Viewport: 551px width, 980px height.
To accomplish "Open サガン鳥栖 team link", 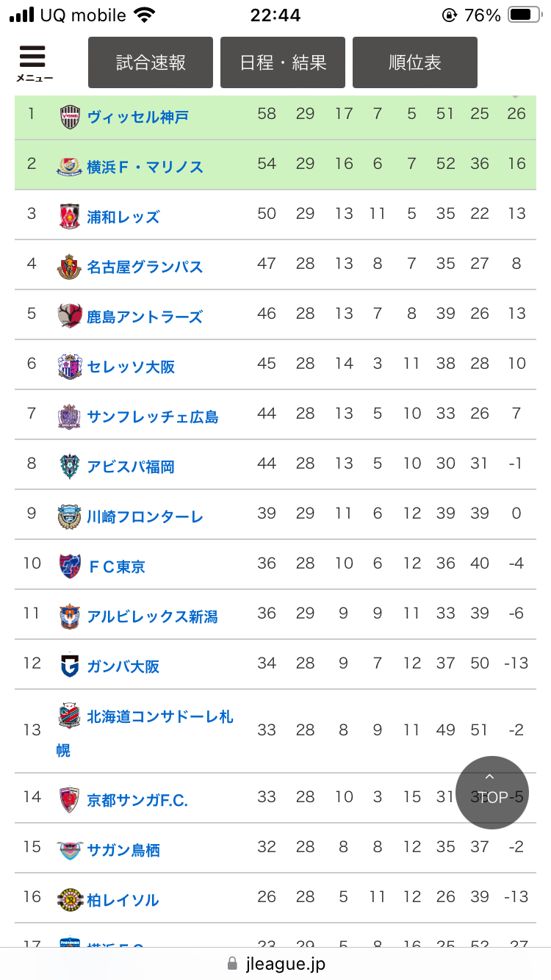I will (x=123, y=850).
